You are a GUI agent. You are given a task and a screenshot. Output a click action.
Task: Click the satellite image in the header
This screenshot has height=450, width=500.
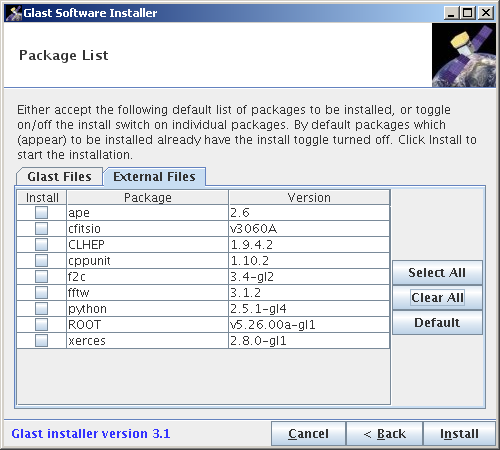464,55
